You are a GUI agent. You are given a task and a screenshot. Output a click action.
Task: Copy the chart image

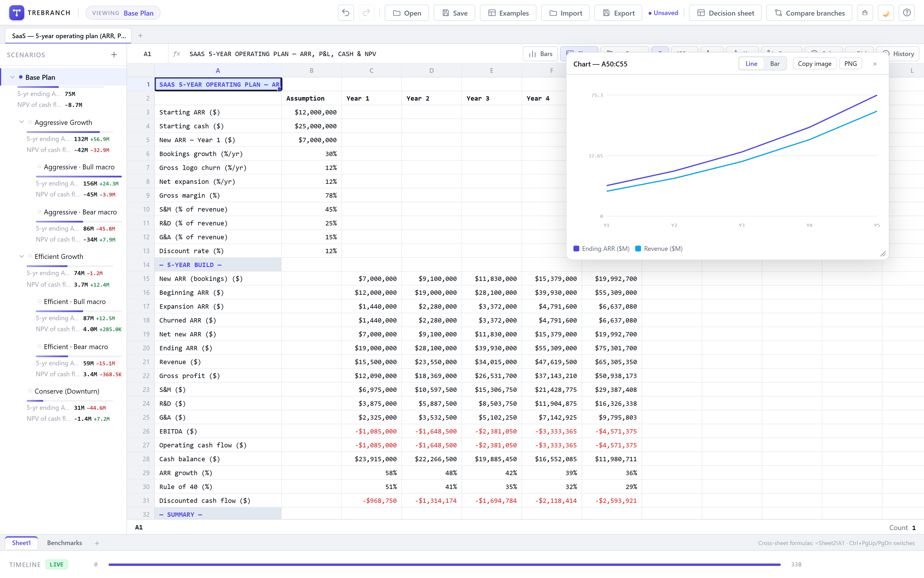pyautogui.click(x=814, y=64)
